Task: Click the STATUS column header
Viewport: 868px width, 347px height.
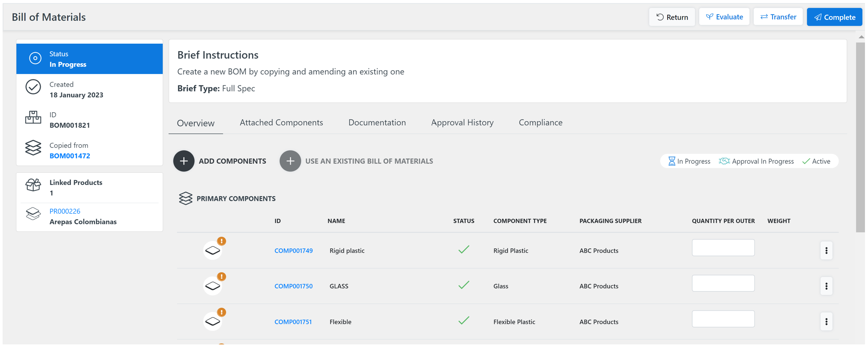Action: (x=464, y=221)
